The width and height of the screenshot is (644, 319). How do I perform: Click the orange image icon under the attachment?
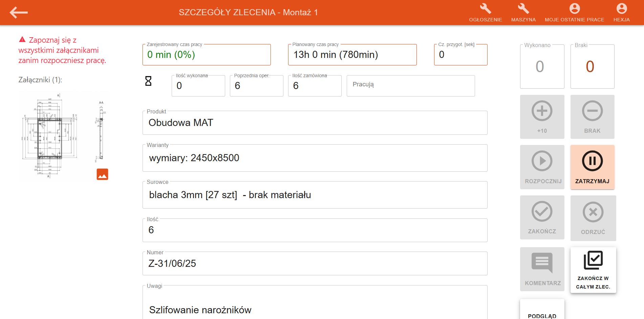point(102,174)
